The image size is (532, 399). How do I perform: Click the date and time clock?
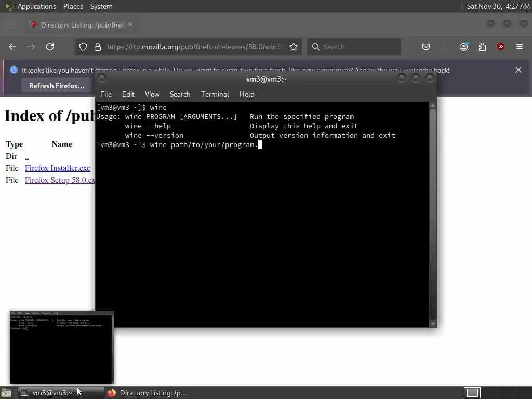pos(498,6)
